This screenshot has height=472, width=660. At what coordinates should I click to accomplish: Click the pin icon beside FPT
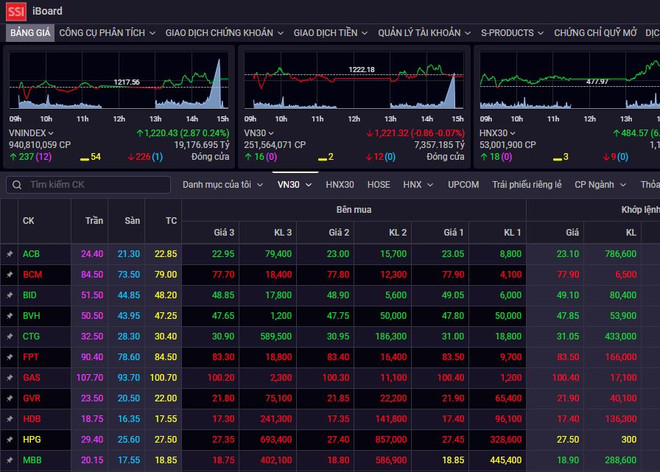tap(9, 357)
